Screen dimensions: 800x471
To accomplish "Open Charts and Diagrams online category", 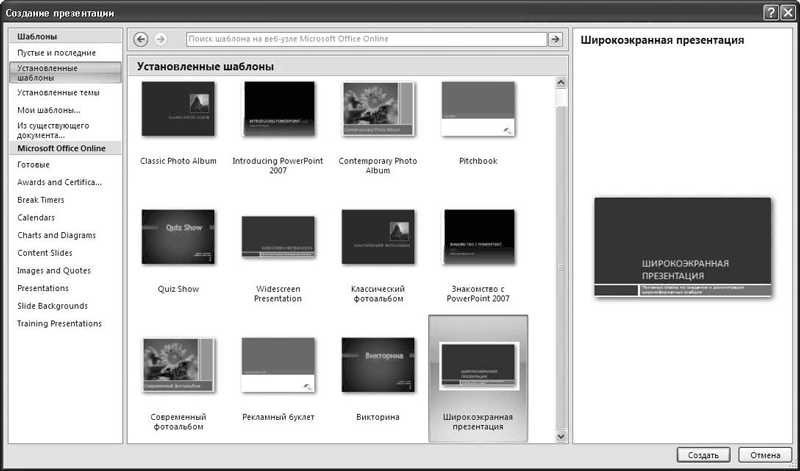I will [x=57, y=235].
